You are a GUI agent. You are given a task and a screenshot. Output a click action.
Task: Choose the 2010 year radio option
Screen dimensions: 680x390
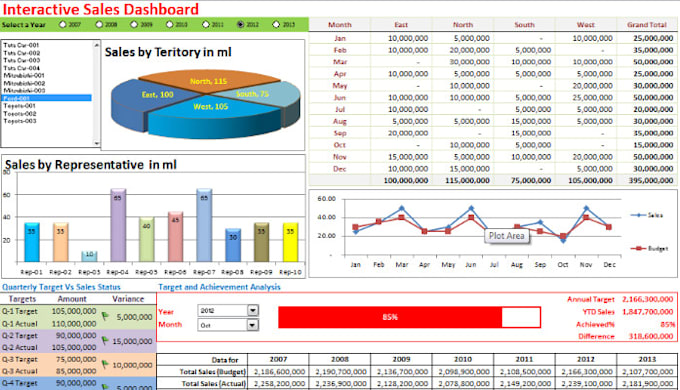[170, 25]
